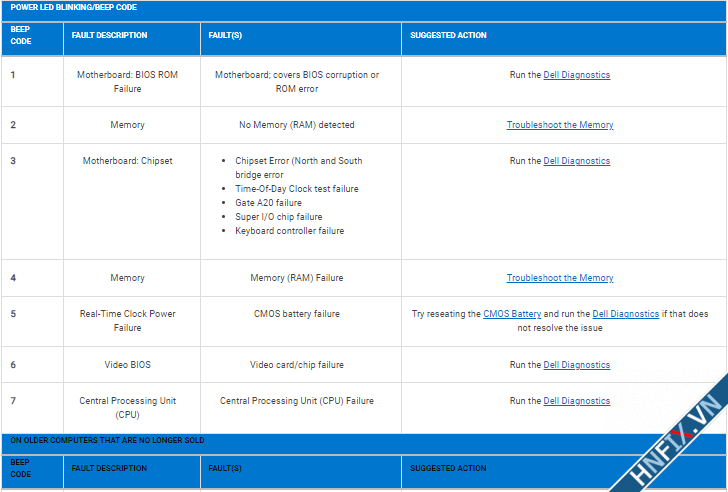Click beep code number 7 cell
The image size is (728, 492).
tap(13, 401)
